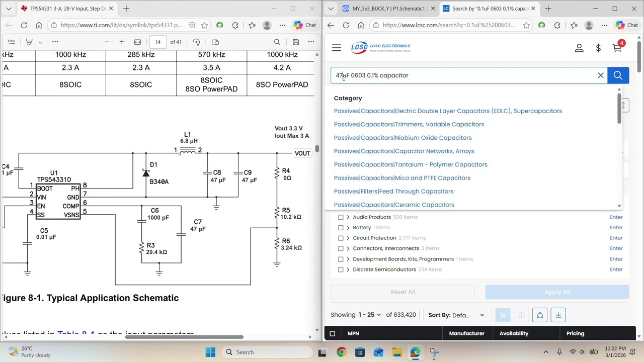The width and height of the screenshot is (644, 362).
Task: Choose the Mica and PTFE Capacitors suggestion
Action: (402, 178)
